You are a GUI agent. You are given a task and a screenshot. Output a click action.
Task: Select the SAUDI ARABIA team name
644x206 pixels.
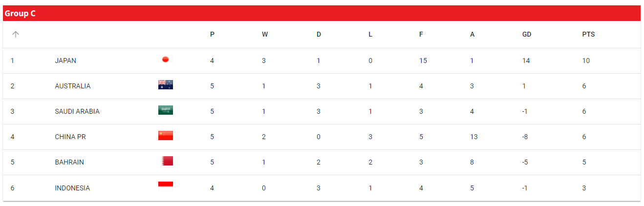pos(77,112)
